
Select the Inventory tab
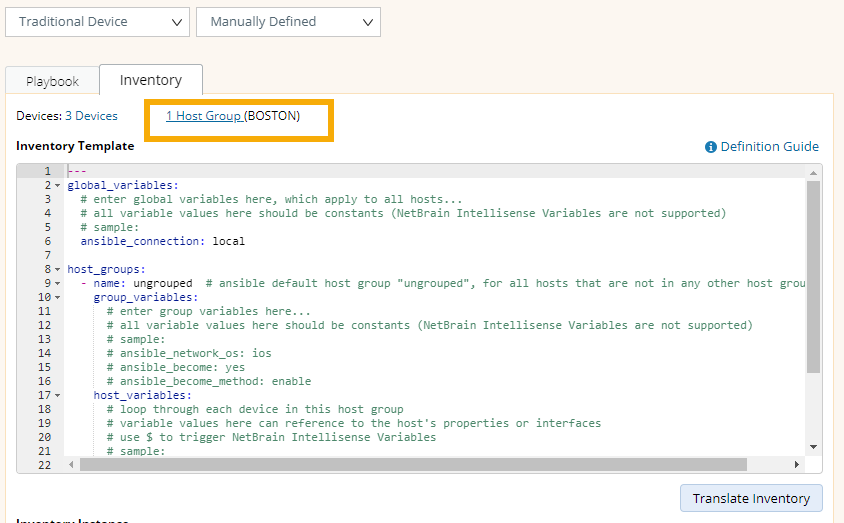151,80
